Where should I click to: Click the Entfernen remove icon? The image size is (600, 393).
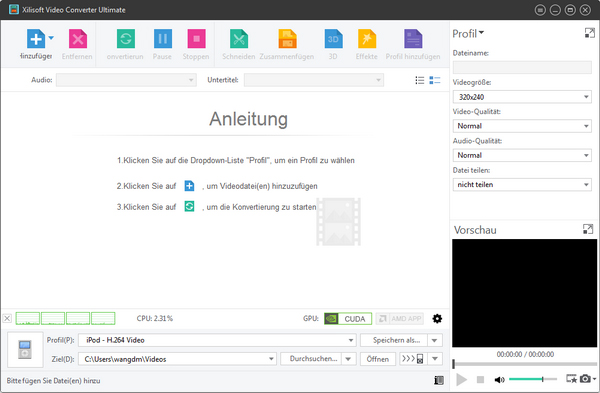(78, 39)
